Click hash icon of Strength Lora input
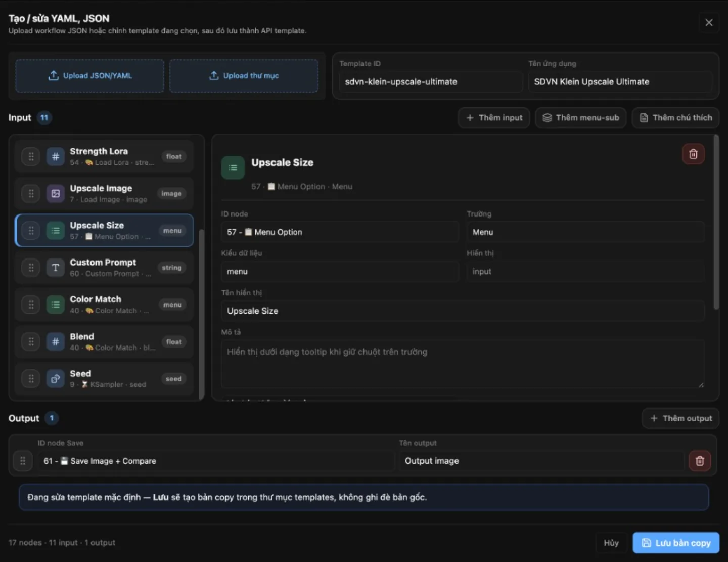This screenshot has width=728, height=562. 56,156
